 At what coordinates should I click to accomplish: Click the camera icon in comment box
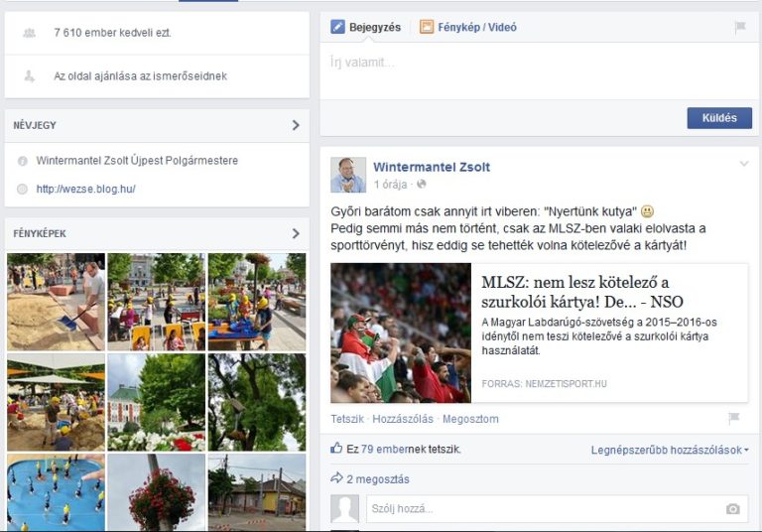733,508
